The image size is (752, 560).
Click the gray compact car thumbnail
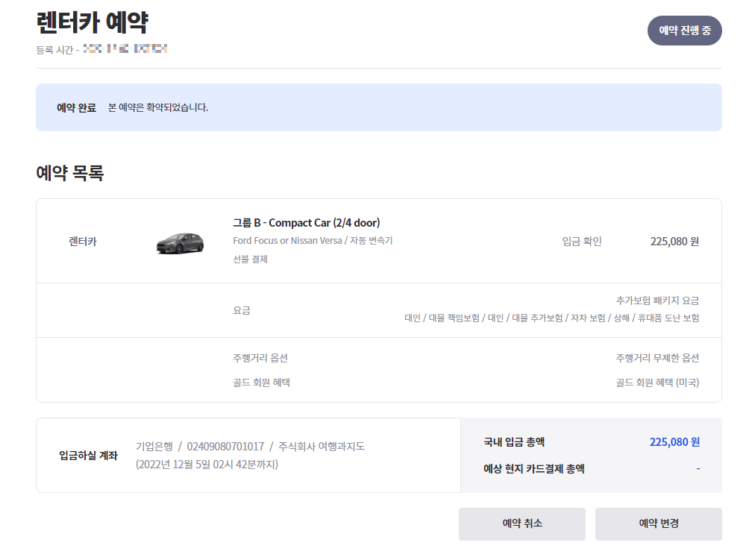(180, 243)
